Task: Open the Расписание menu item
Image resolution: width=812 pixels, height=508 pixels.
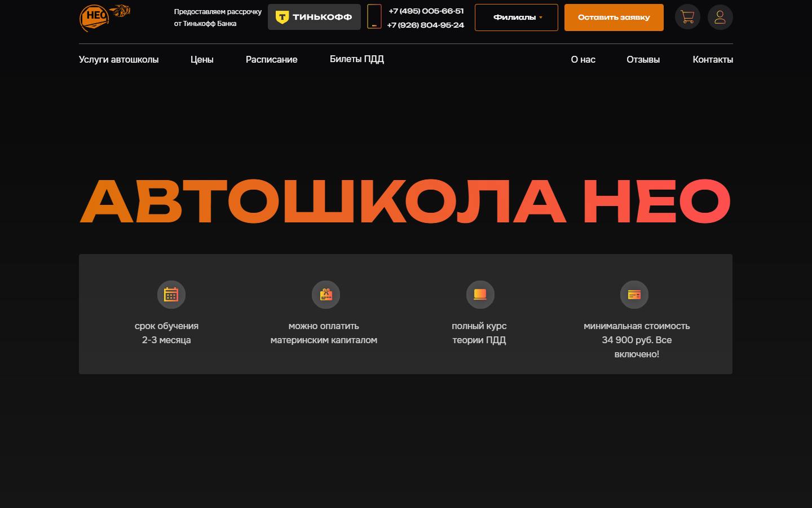Action: tap(272, 59)
